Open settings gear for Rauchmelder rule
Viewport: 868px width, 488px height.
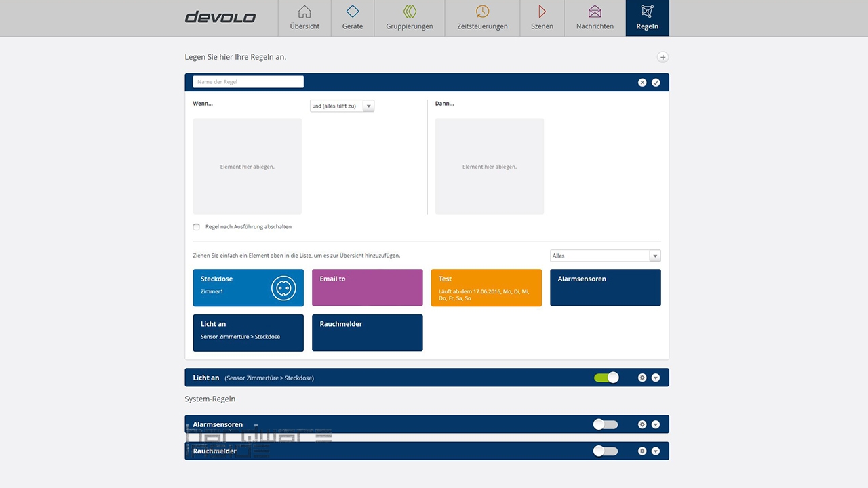click(x=642, y=451)
